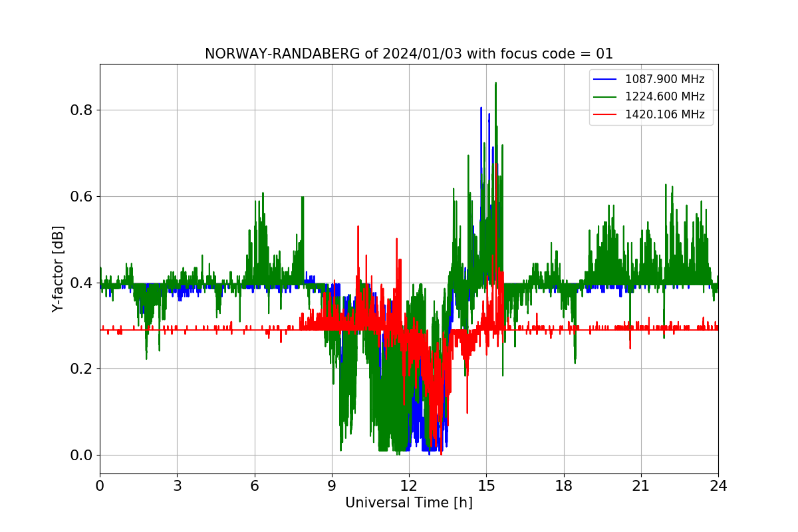Viewport: 798px width, 532px height.
Task: Click the 0.0 y-axis tick label
Action: pos(81,456)
